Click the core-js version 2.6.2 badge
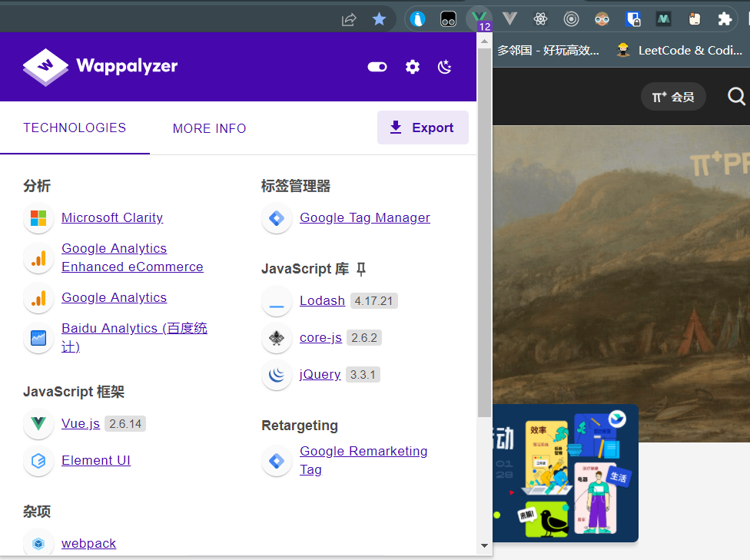 click(364, 338)
